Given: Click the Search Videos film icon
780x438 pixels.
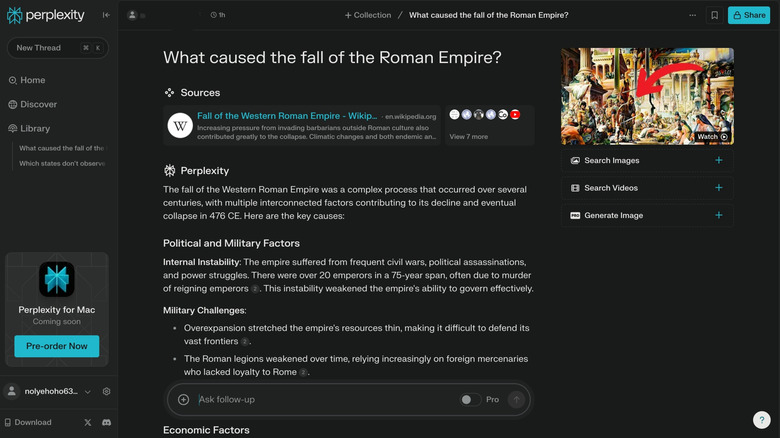Looking at the screenshot, I should [x=575, y=188].
